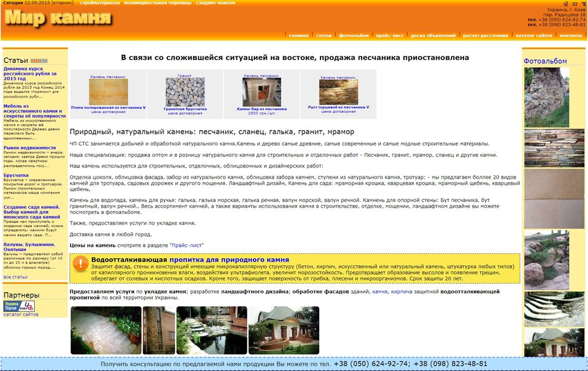Click Камин-бар из песчаника product title
588x371 pixels.
(262, 109)
